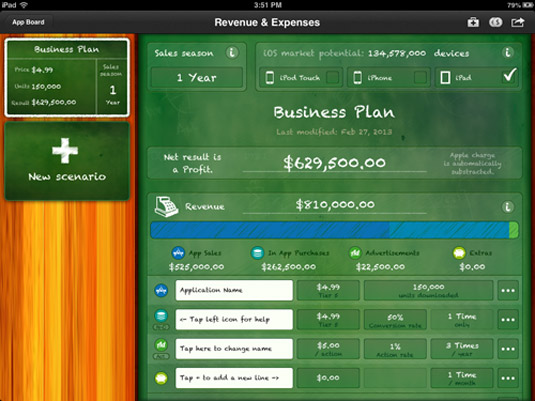Screen dimensions: 535x401
Task: Change '1 Time only' frequency
Action: 462,319
